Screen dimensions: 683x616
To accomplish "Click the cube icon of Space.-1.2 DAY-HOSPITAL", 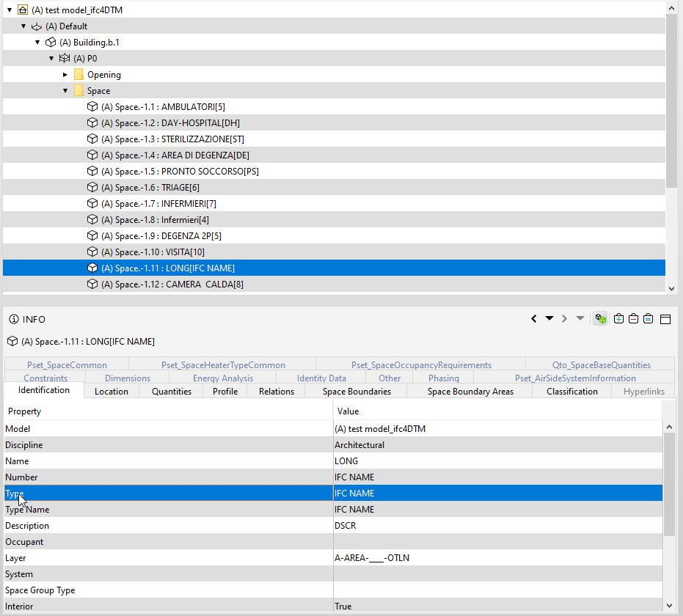I will 92,122.
